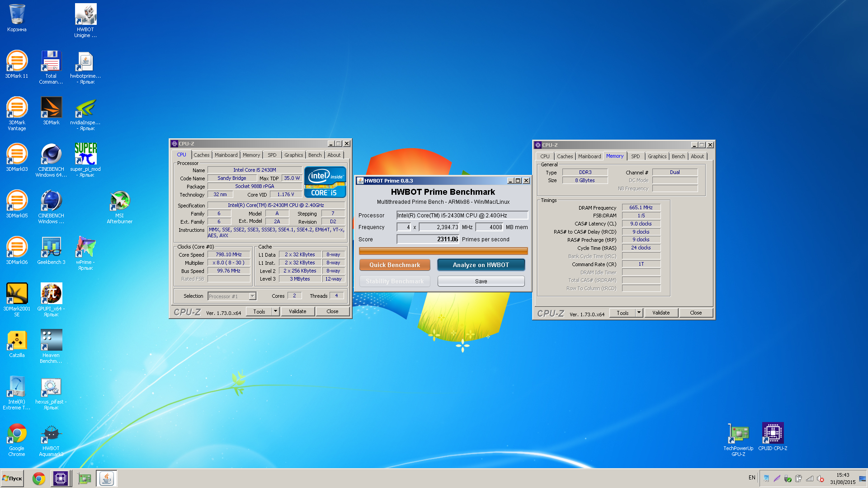The image size is (868, 488).
Task: Open SPD tab in left CPU-Z window
Action: point(272,155)
